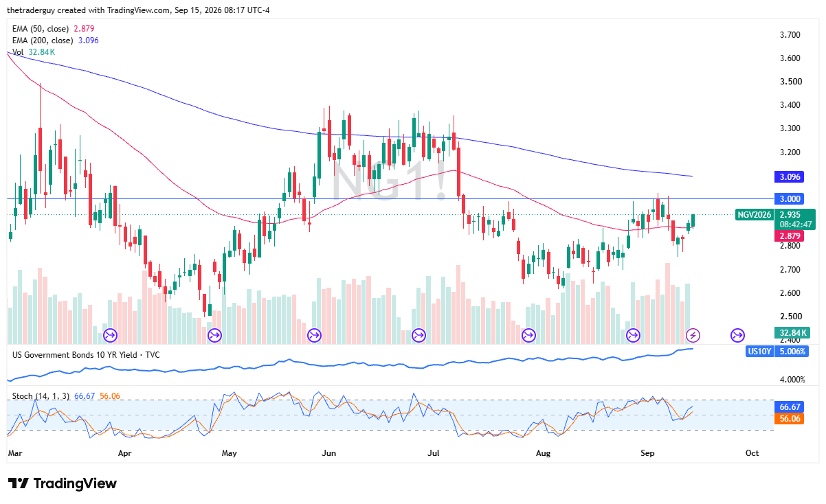Click the Aug label on the time axis
This screenshot has height=504, width=826.
coord(543,453)
